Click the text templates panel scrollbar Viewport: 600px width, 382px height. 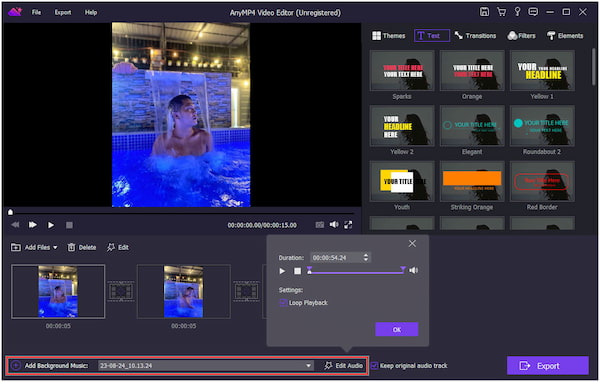point(593,67)
